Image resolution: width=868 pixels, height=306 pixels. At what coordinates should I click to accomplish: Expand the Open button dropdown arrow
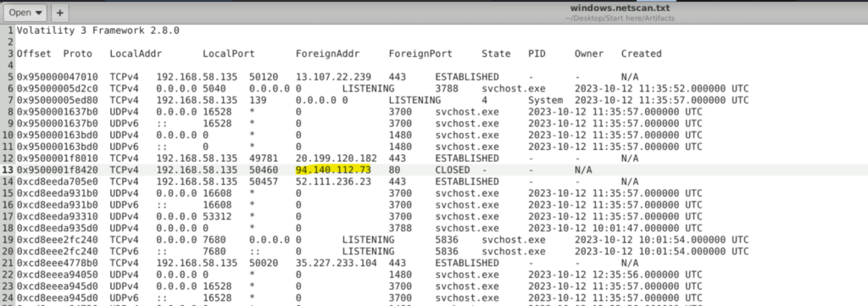pyautogui.click(x=38, y=12)
